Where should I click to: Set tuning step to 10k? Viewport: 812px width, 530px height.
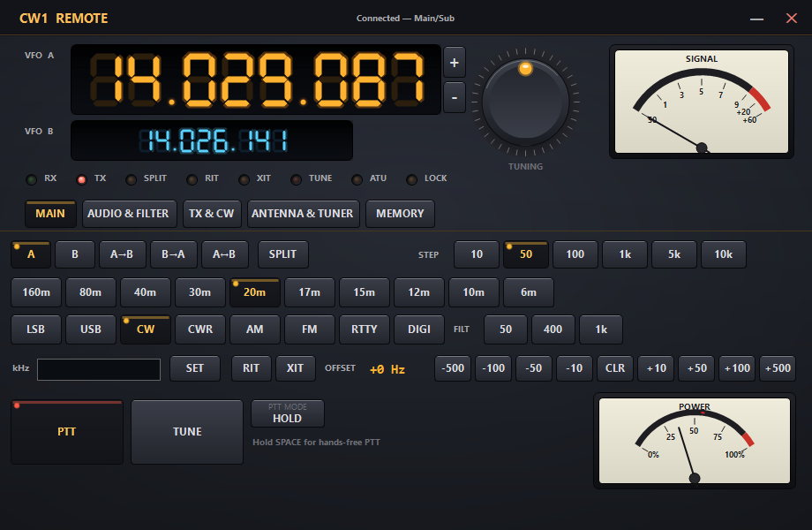pos(724,254)
